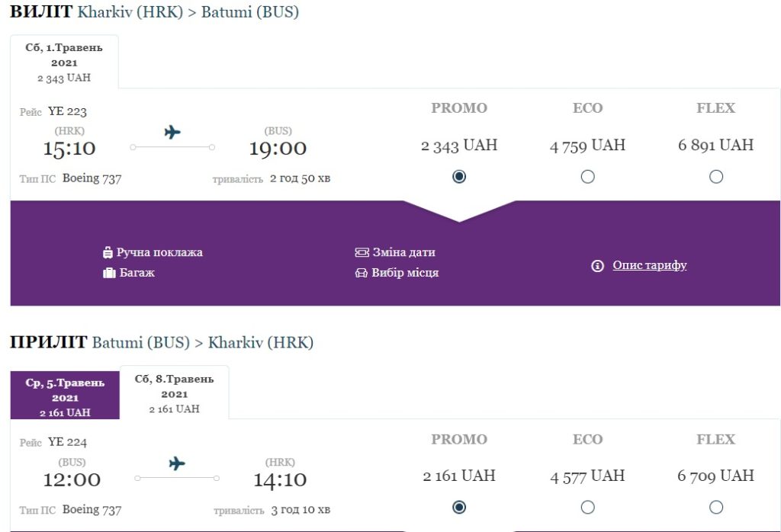Screen dimensions: 781x532
Task: Choose PROMO fare for the return flight
Action: (x=459, y=507)
